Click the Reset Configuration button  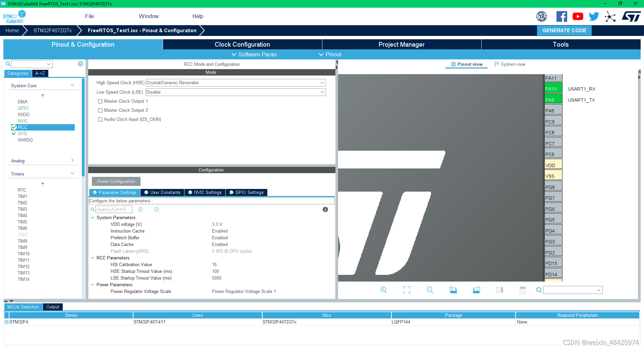pos(116,181)
